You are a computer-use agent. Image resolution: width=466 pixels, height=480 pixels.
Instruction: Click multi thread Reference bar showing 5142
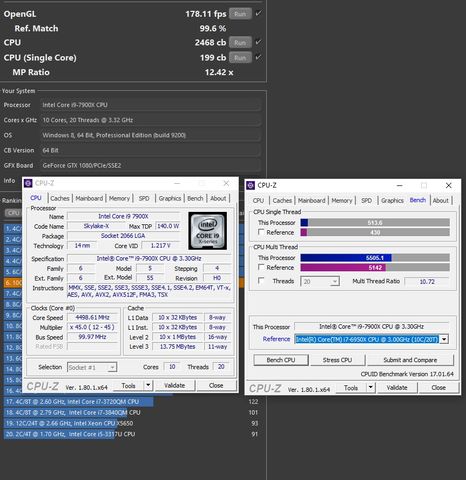tap(375, 267)
